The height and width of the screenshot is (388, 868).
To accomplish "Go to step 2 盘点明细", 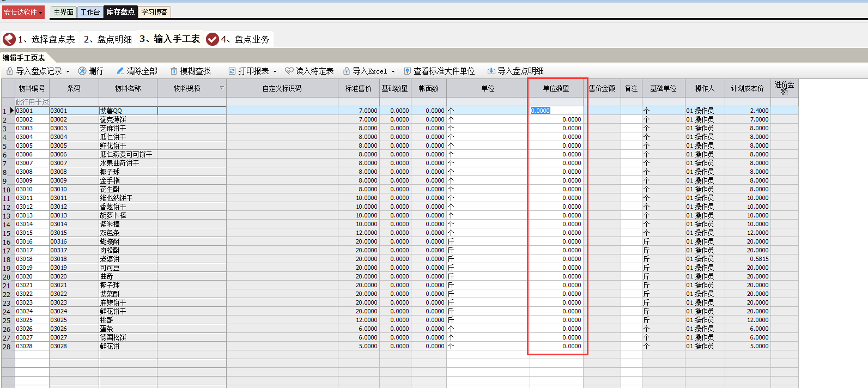I will (108, 39).
